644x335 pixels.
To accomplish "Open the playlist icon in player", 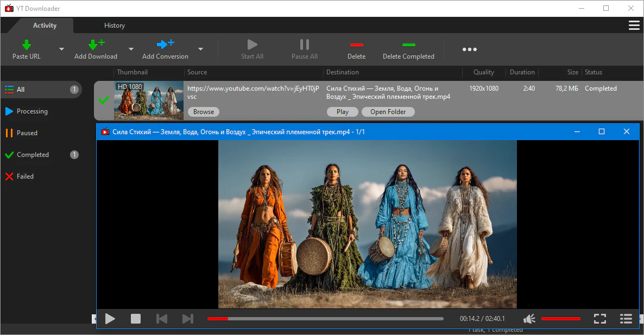I will tap(626, 319).
